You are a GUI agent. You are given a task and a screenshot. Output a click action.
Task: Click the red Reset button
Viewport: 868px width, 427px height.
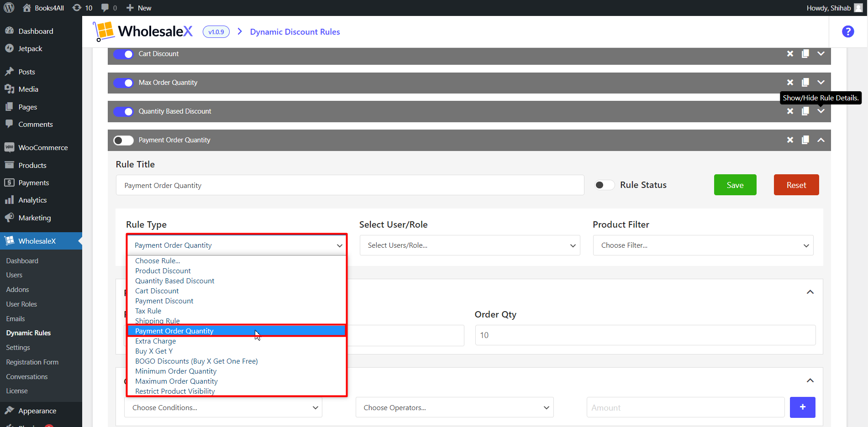(x=796, y=185)
